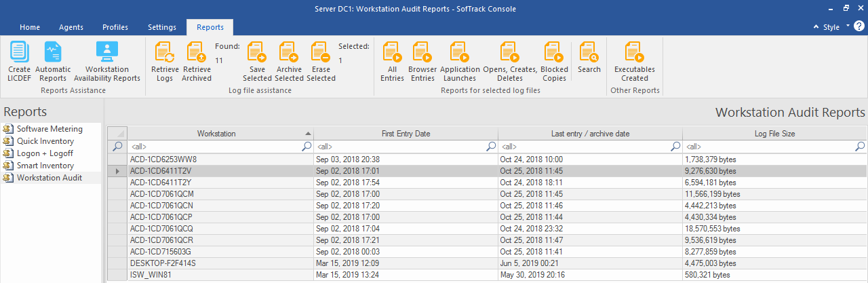
Task: Collapse the ribbon with the up arrow
Action: tap(816, 27)
